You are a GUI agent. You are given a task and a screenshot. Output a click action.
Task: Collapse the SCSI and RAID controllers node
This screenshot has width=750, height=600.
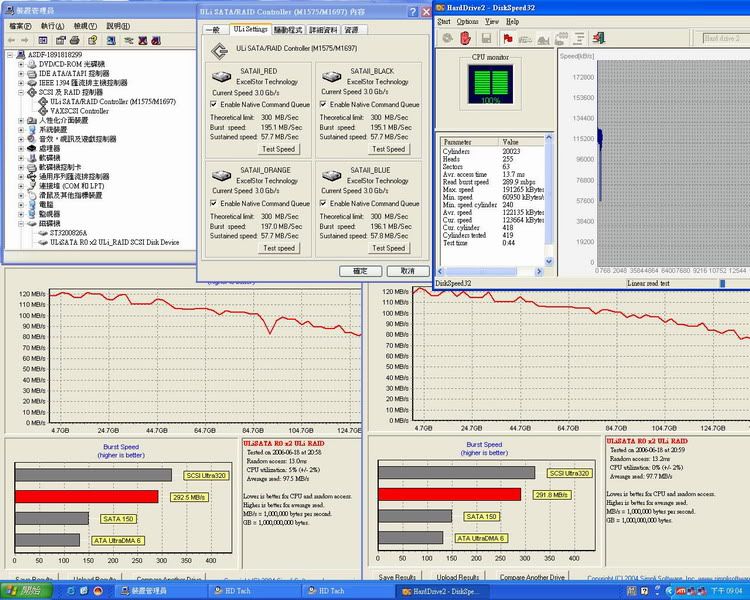tap(21, 92)
